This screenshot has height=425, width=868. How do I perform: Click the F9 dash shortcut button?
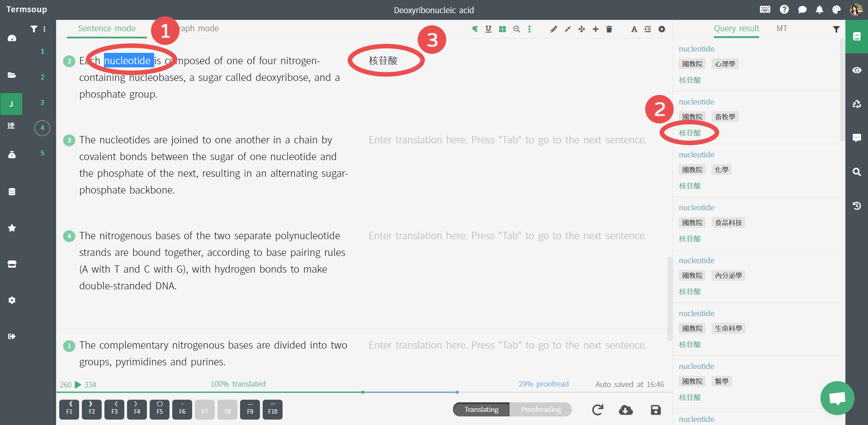(x=250, y=410)
